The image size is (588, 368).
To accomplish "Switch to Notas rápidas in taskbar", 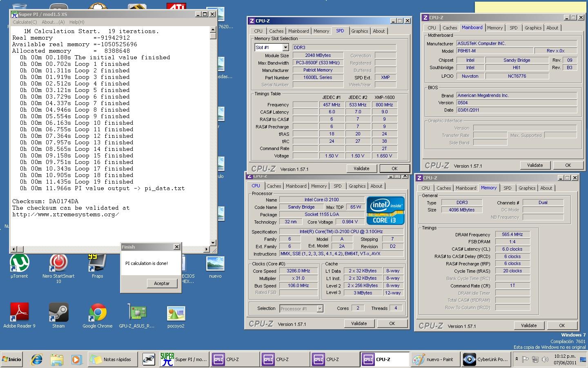I will [x=112, y=359].
